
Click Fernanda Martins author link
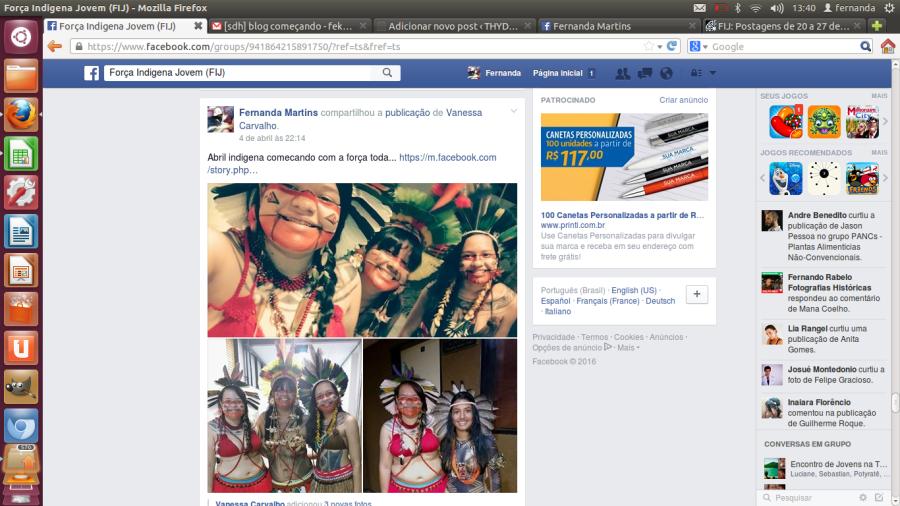point(278,112)
